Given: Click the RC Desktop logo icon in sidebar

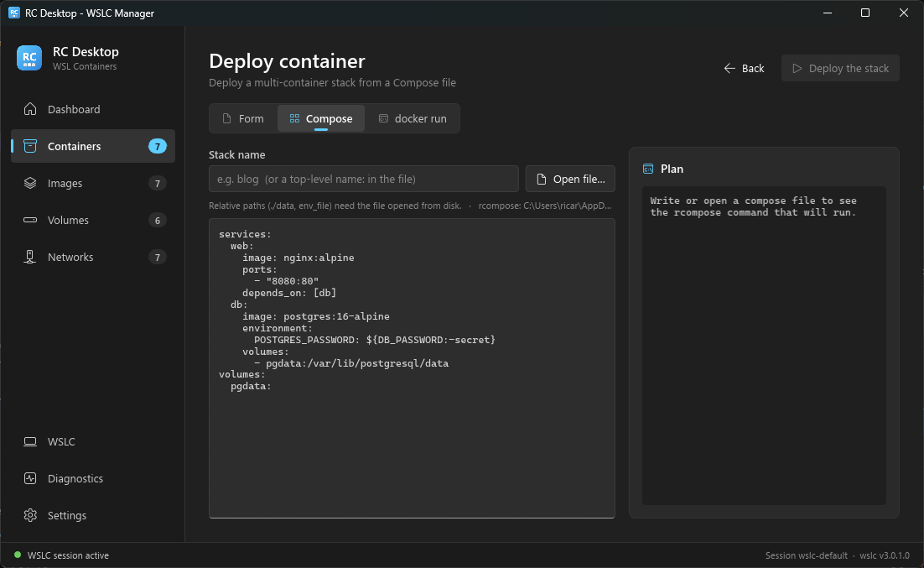Looking at the screenshot, I should click(29, 58).
